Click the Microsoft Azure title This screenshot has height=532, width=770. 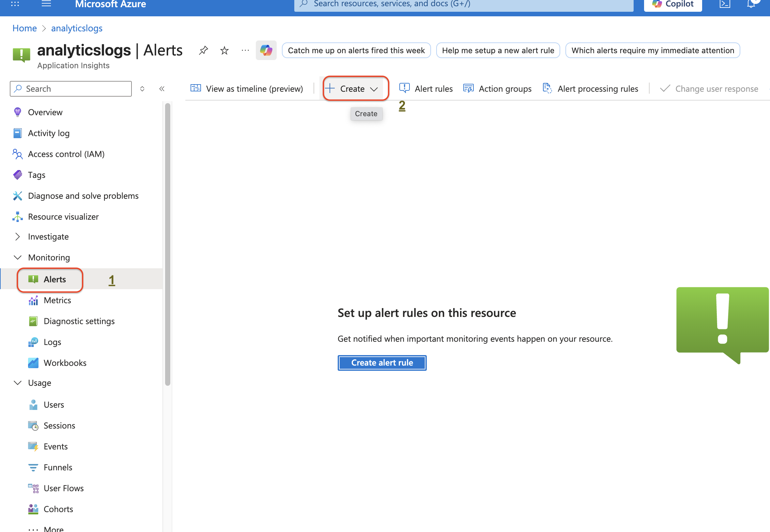point(110,4)
